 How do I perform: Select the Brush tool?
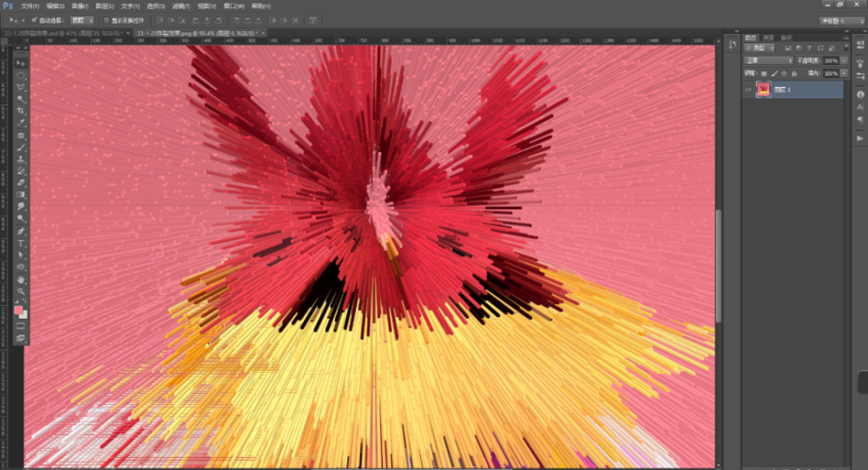(21, 148)
